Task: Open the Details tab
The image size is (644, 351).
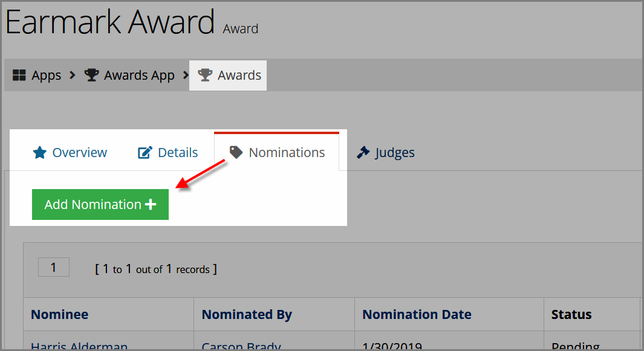Action: point(168,152)
